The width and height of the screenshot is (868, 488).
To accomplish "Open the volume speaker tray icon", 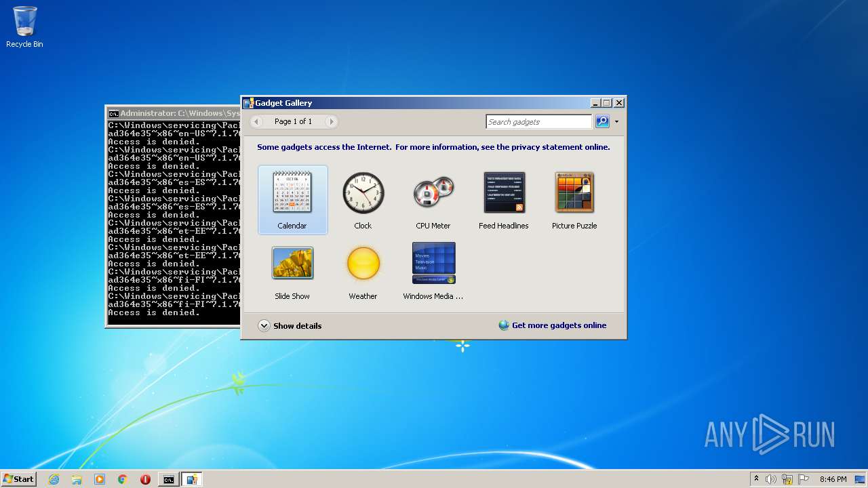I will [x=771, y=479].
